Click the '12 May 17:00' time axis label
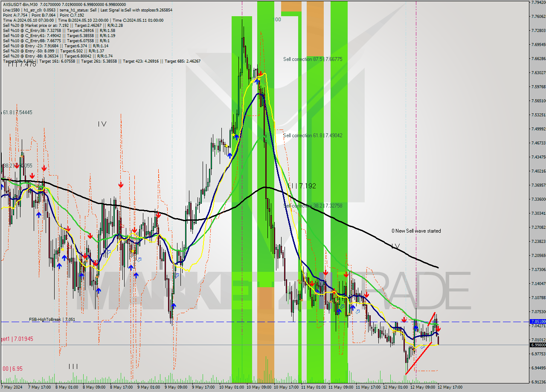This screenshot has width=546, height=392. [x=449, y=387]
